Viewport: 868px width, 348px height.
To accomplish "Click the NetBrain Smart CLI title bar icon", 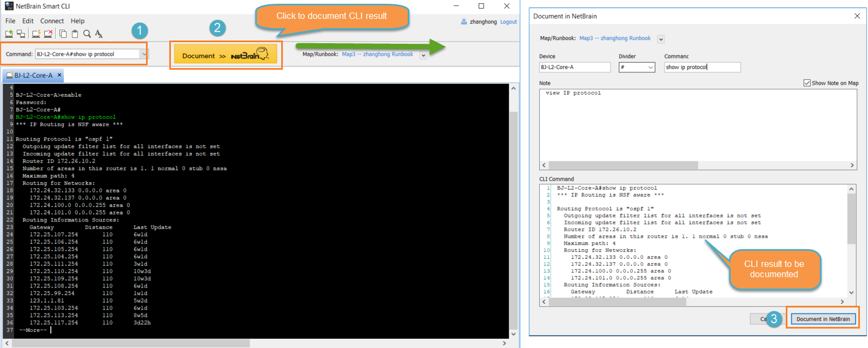I will point(9,6).
